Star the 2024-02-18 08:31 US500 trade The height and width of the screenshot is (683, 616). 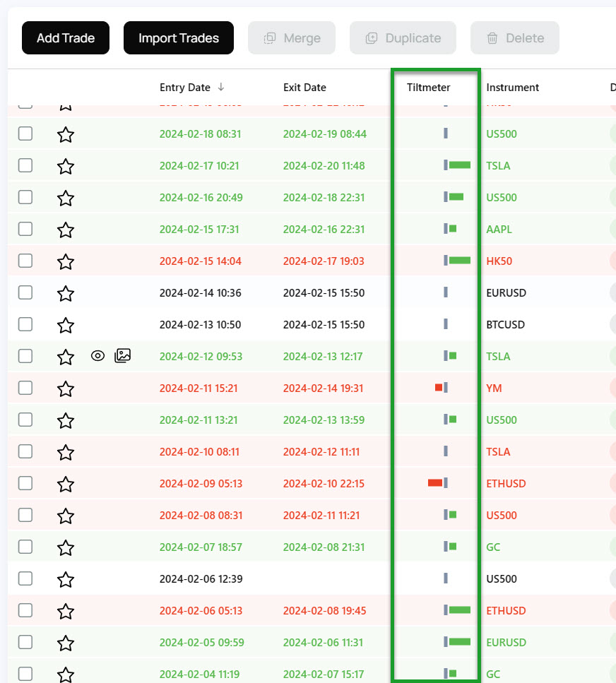coord(66,134)
